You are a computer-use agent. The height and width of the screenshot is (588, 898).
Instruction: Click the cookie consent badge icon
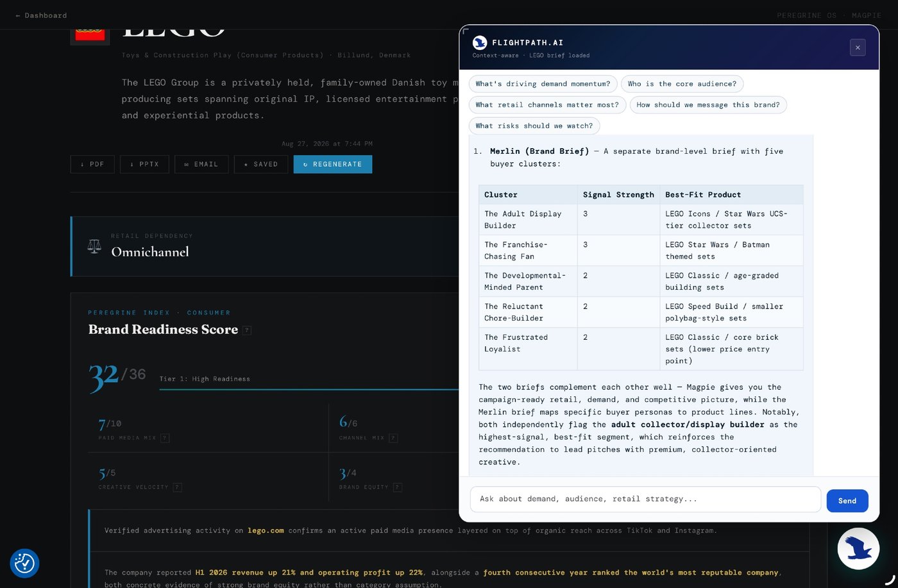[24, 563]
